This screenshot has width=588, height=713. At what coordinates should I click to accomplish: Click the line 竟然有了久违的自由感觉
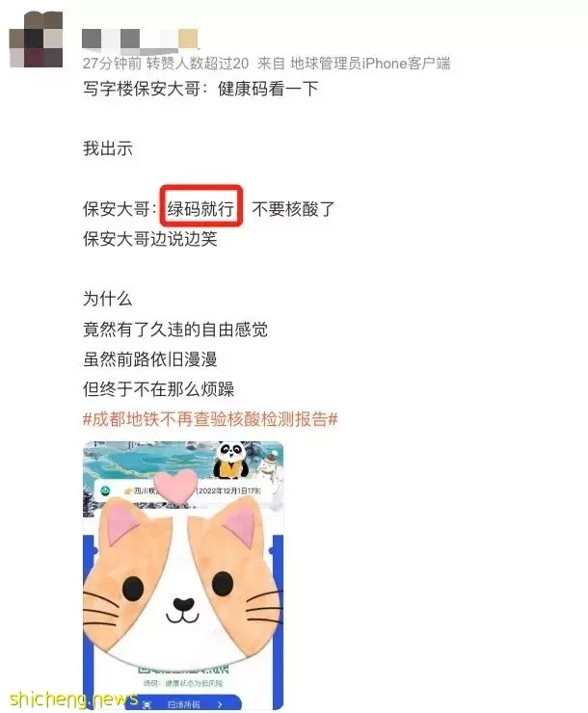tap(175, 330)
